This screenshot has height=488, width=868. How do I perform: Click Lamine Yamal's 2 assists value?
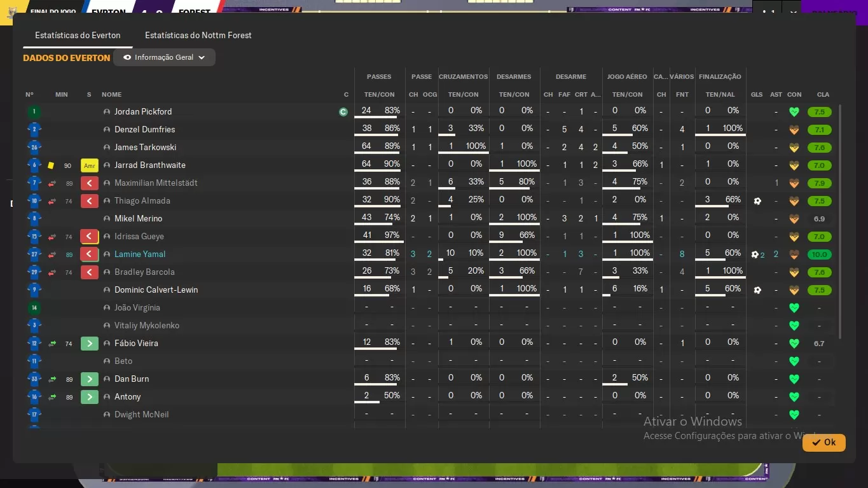(x=776, y=254)
